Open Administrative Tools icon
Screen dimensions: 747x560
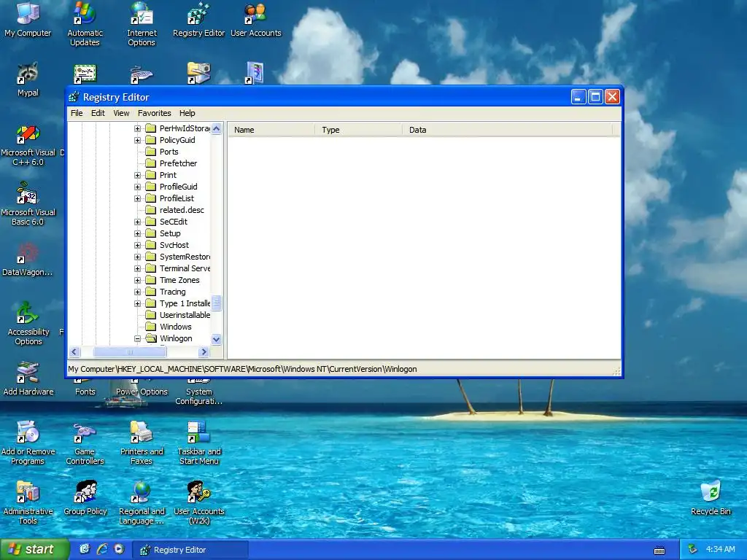tap(28, 502)
